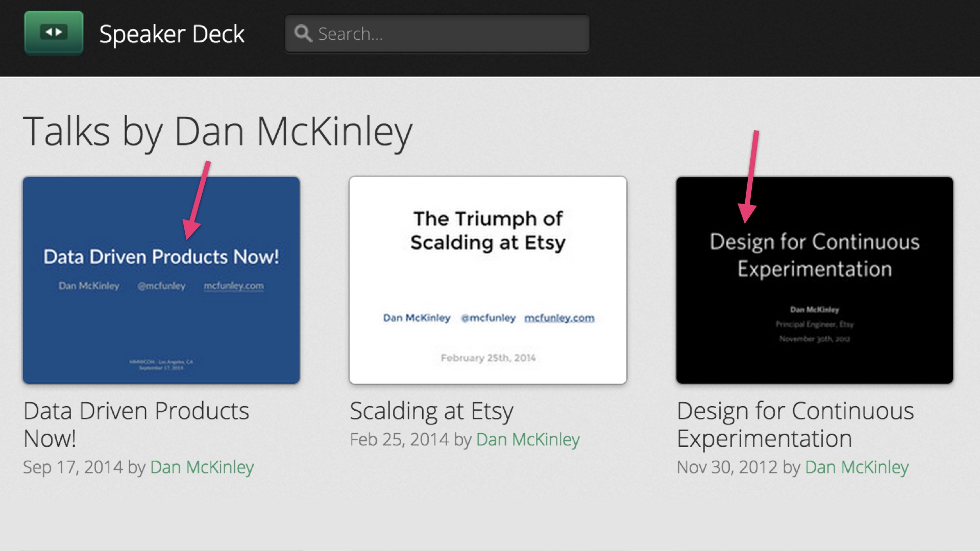Open Dan McKinley link beside Nov 30, 2012
Screen dimensions: 980x551
click(x=856, y=467)
